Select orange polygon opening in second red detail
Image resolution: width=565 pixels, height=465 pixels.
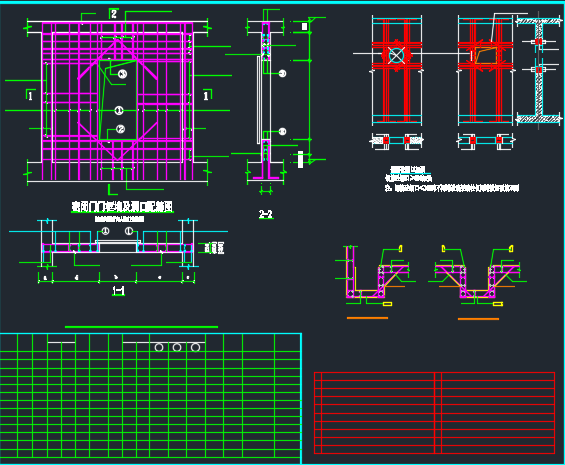coord(486,55)
